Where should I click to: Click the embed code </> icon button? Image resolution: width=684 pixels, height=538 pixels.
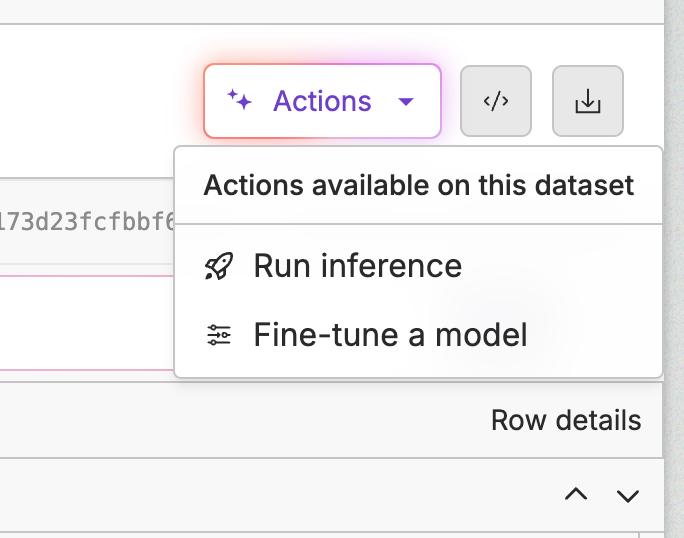tap(496, 101)
